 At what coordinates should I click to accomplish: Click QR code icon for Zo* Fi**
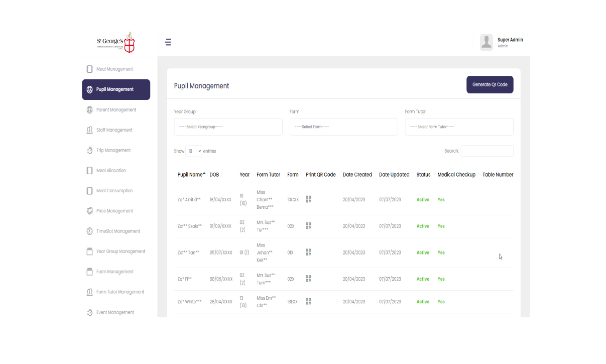[308, 279]
